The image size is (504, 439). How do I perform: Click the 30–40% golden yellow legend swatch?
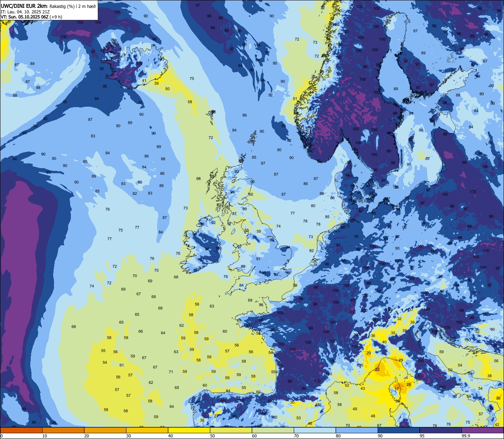(x=147, y=430)
